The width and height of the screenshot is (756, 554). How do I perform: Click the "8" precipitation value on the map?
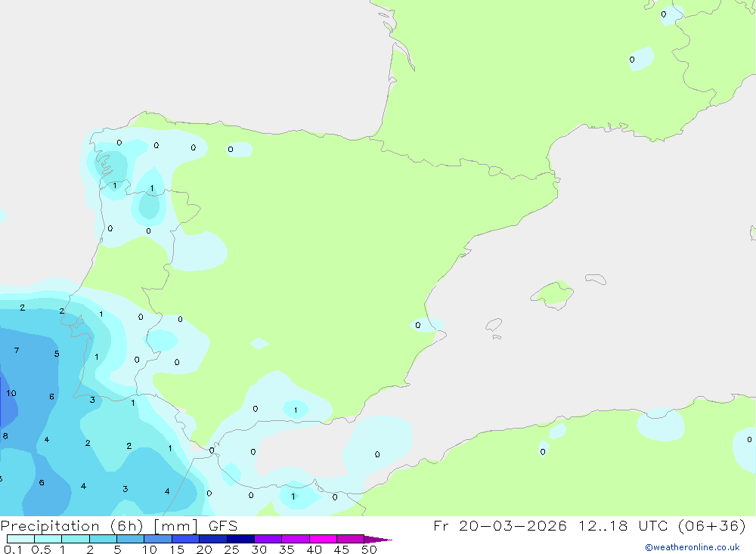(x=5, y=436)
